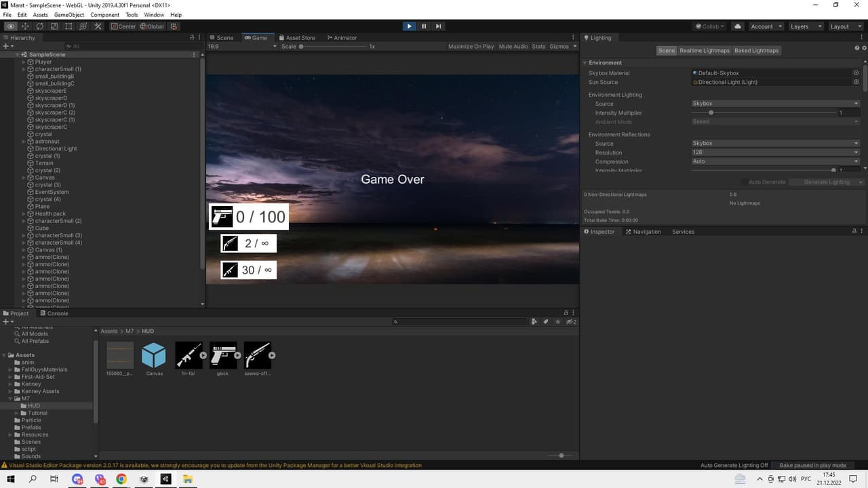Screen dimensions: 868x488
Task: Toggle Gizmos in Game view
Action: click(559, 47)
